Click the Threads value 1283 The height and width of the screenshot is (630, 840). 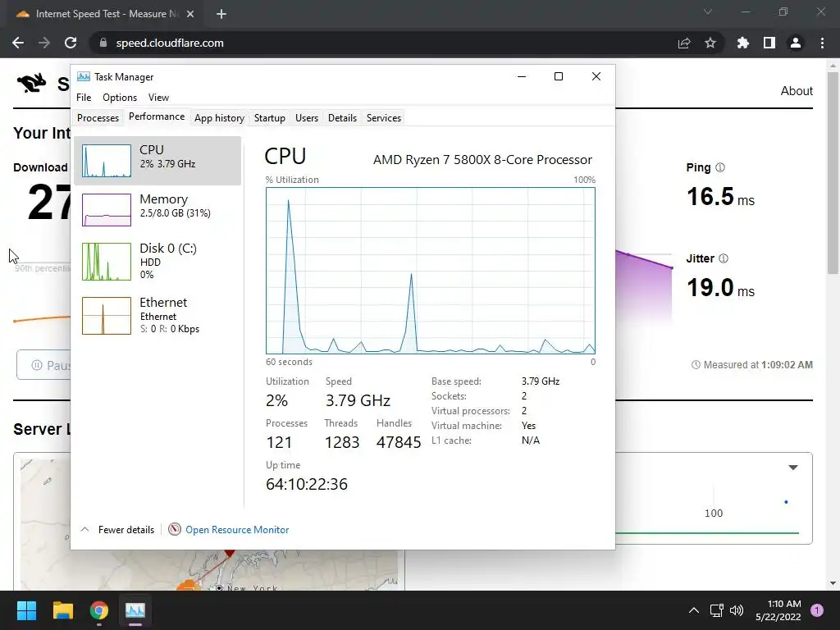(342, 442)
